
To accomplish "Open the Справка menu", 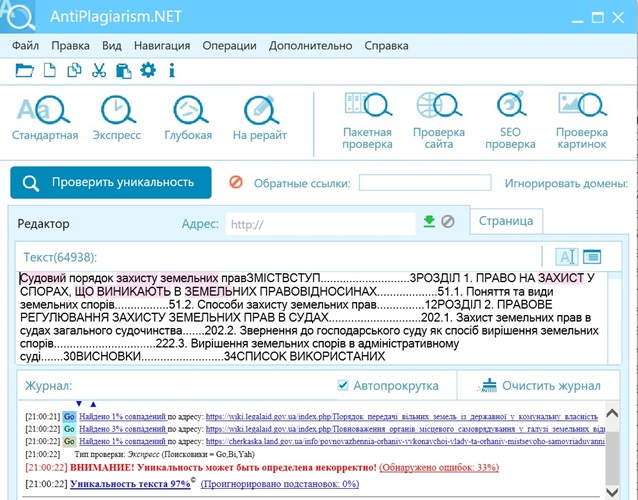I will click(386, 46).
